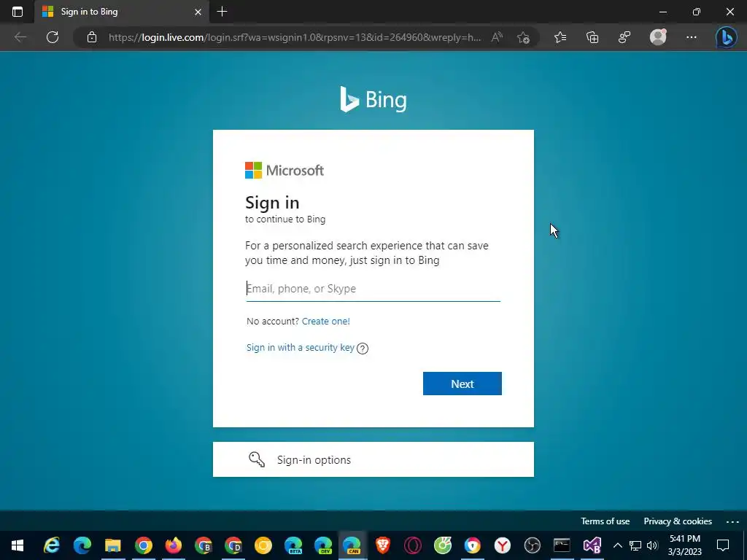
Task: Open Edge Beta from taskbar
Action: point(293,545)
